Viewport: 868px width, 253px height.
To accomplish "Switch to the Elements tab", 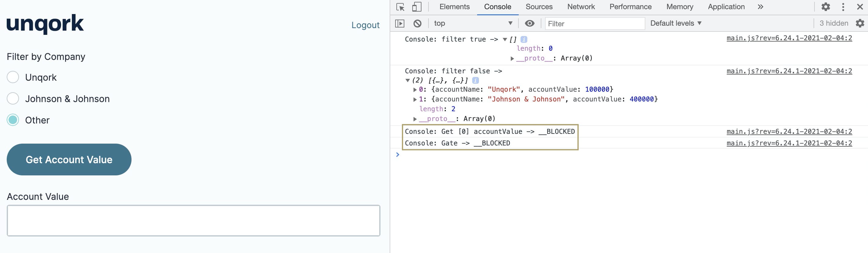I will (x=454, y=7).
